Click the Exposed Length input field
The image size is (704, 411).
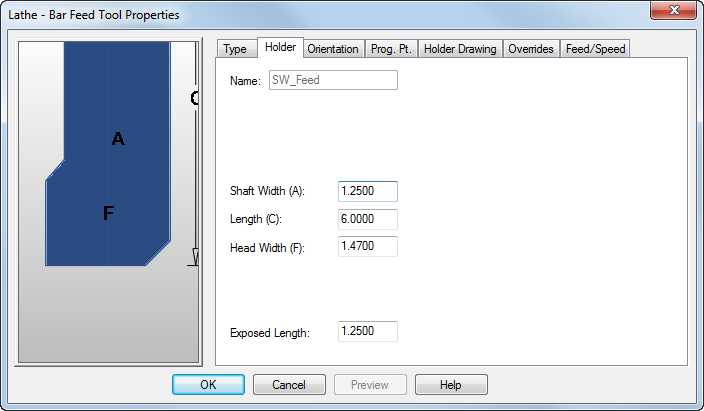point(368,331)
